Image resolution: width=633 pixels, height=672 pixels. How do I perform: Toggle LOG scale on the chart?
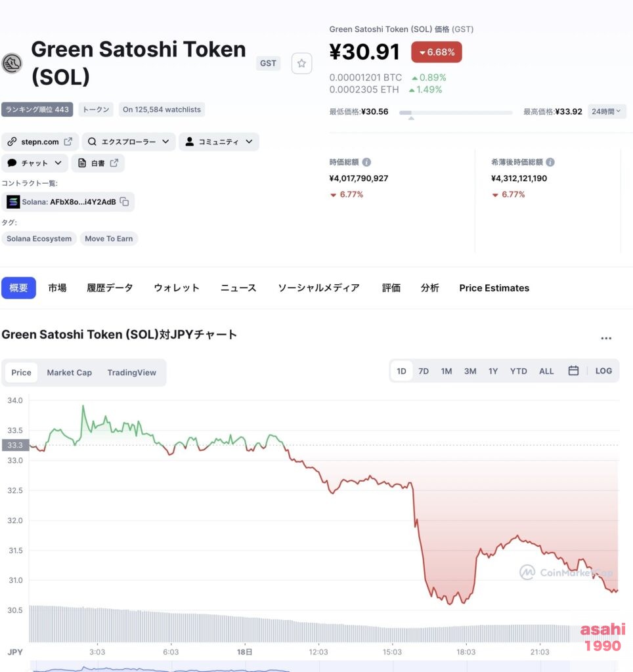tap(603, 371)
